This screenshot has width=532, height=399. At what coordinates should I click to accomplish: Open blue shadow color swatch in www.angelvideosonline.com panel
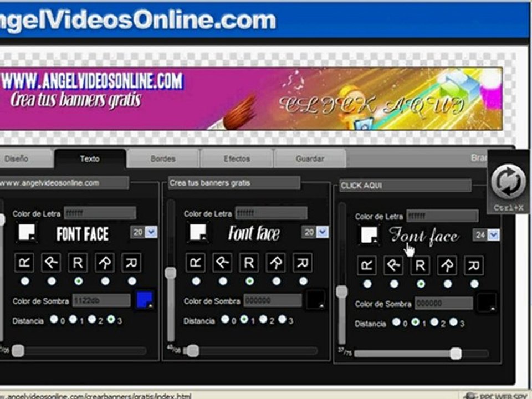pyautogui.click(x=145, y=300)
